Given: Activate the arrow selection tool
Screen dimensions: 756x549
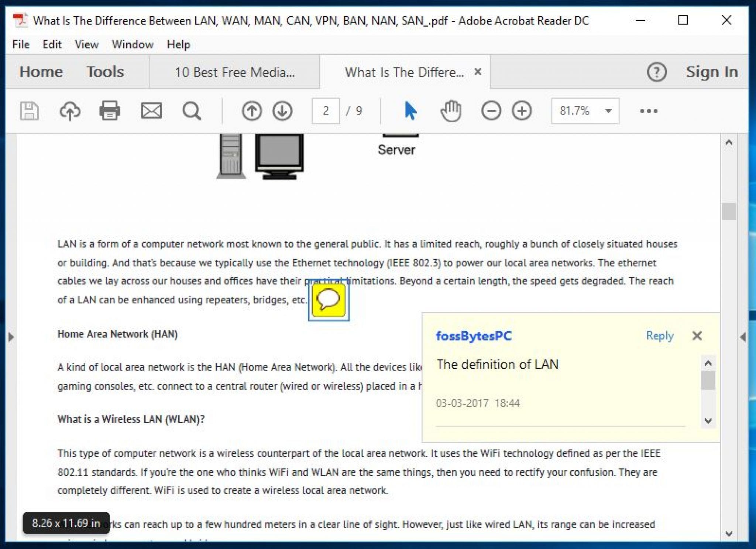Looking at the screenshot, I should click(410, 110).
